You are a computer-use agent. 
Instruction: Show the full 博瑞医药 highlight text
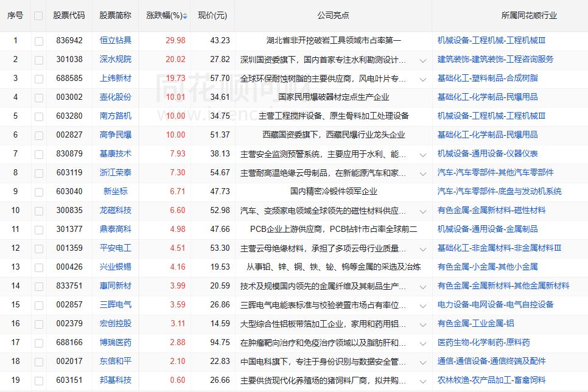[422, 344]
